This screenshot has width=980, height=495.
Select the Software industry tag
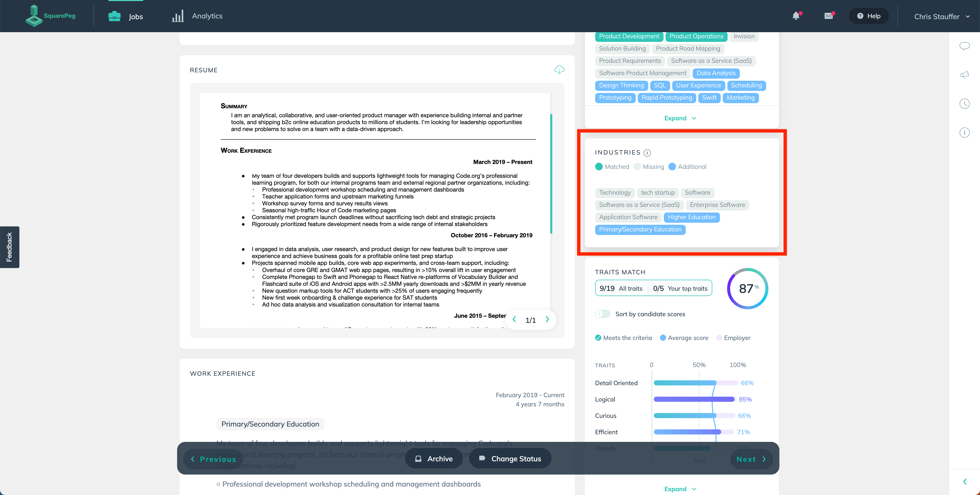tap(697, 193)
